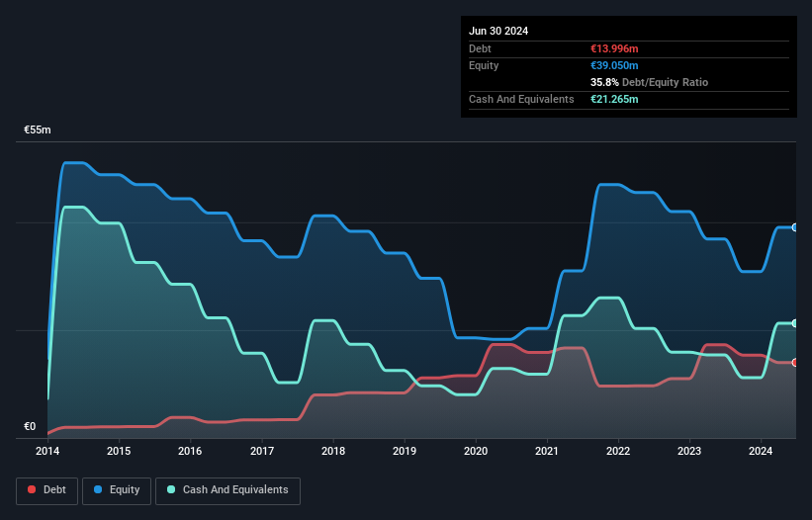Click the 2020 x-axis label
Image resolution: width=812 pixels, height=520 pixels.
pos(476,451)
